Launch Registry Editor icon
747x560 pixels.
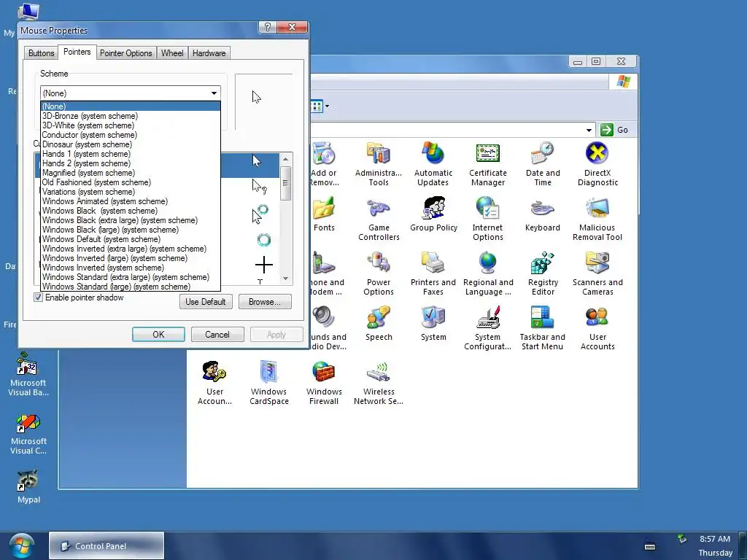pyautogui.click(x=543, y=273)
